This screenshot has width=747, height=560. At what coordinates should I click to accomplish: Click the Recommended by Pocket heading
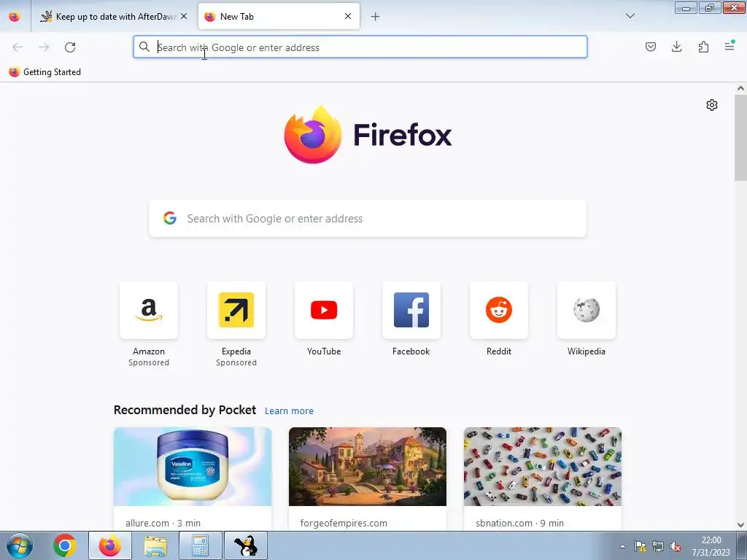tap(185, 410)
